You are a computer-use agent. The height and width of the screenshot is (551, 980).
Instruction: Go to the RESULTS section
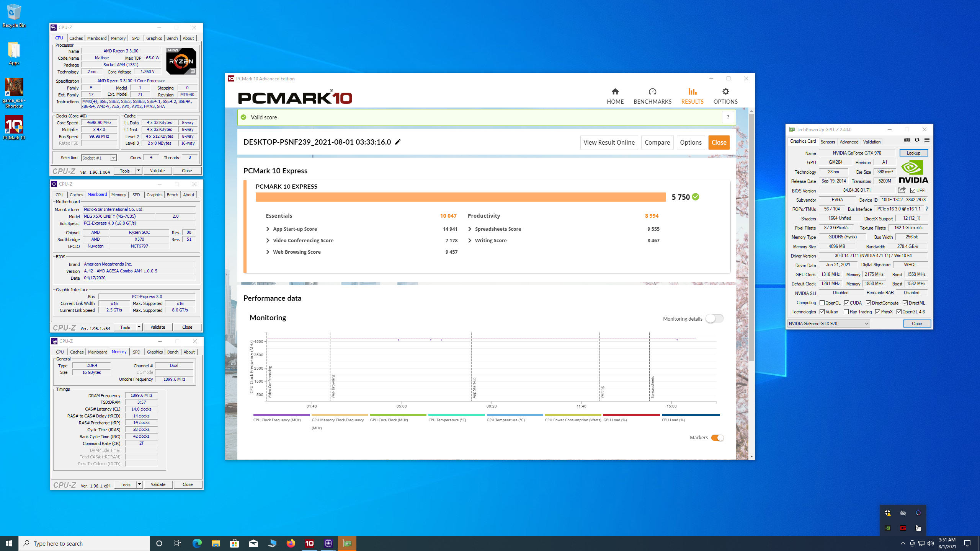coord(692,96)
